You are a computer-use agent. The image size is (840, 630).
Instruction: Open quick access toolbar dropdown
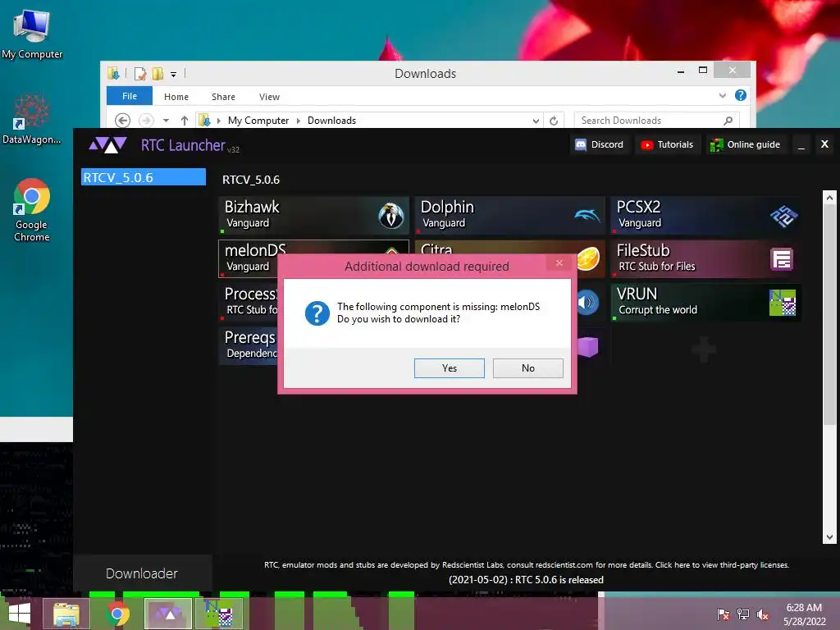(174, 74)
